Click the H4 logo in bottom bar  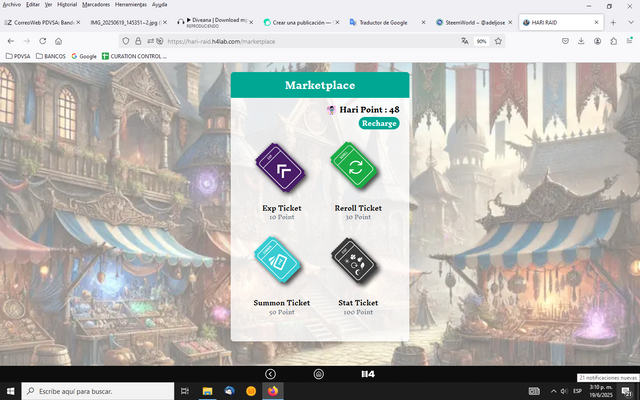click(x=368, y=374)
